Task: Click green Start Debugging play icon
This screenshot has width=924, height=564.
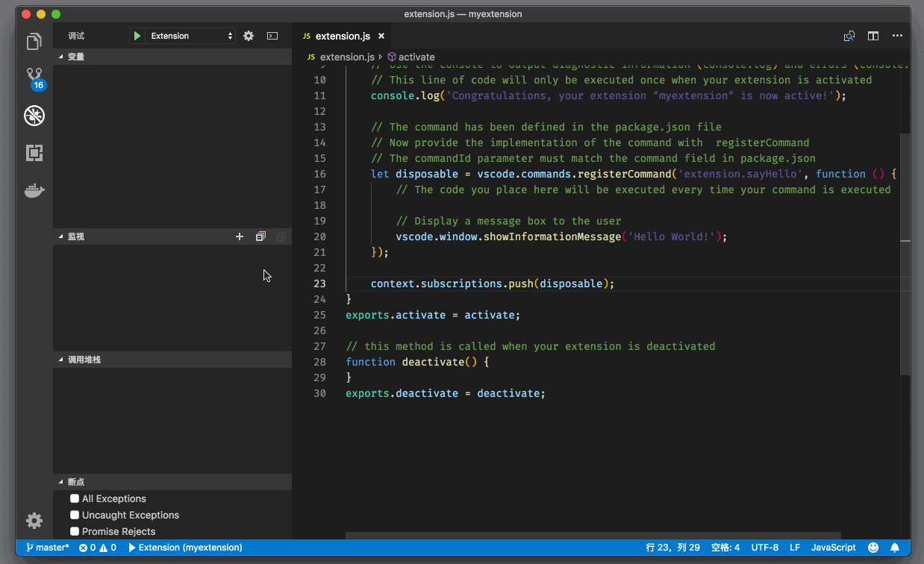Action: [x=137, y=36]
